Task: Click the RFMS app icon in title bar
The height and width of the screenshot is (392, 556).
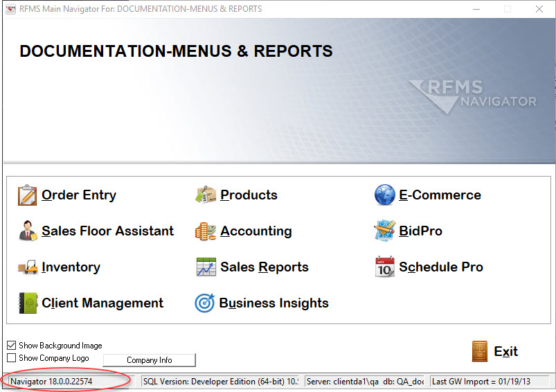Action: tap(10, 9)
